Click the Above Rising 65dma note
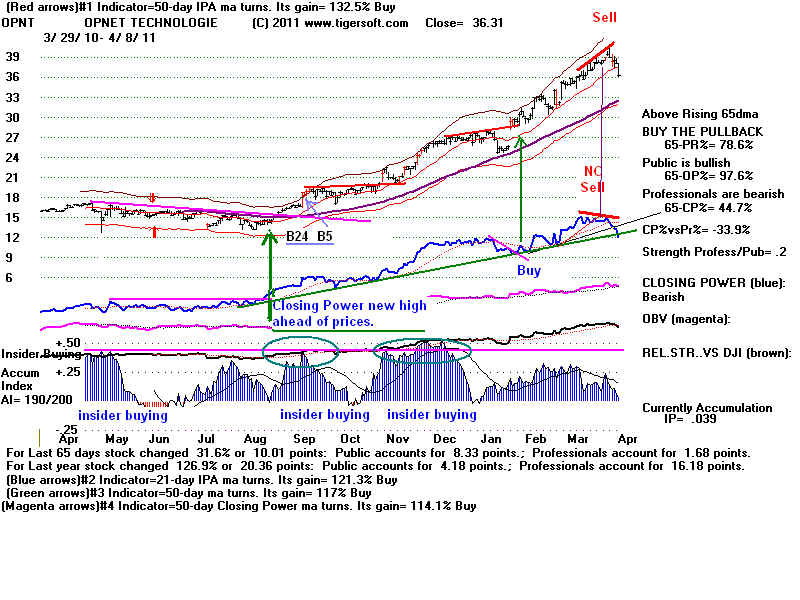The image size is (800, 600). click(x=700, y=114)
